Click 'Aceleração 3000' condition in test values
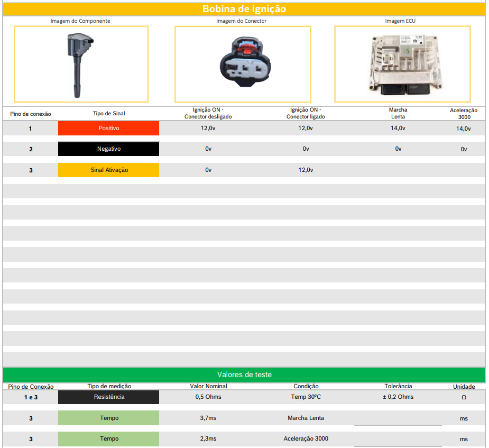Viewport: 489px width, 448px height. click(x=306, y=438)
